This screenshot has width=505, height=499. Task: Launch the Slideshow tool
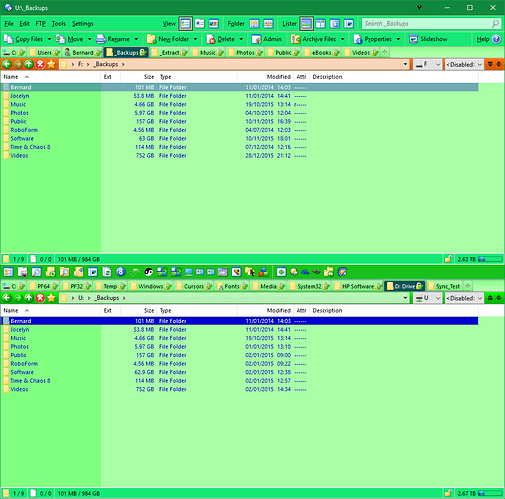coord(428,39)
